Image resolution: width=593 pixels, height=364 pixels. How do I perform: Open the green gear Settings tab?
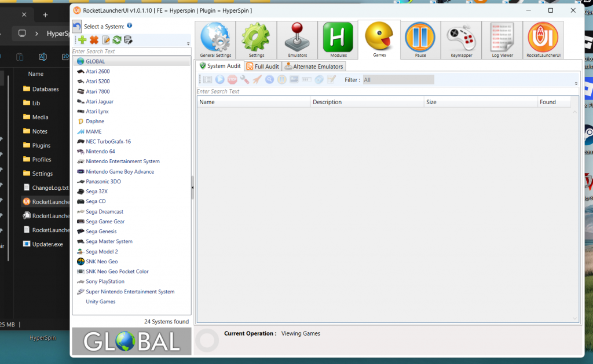click(x=256, y=40)
